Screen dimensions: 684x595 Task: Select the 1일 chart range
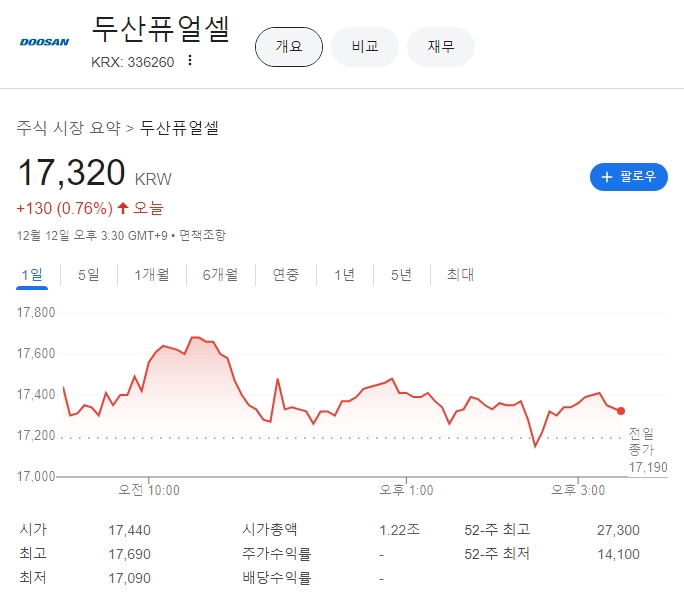[x=32, y=275]
